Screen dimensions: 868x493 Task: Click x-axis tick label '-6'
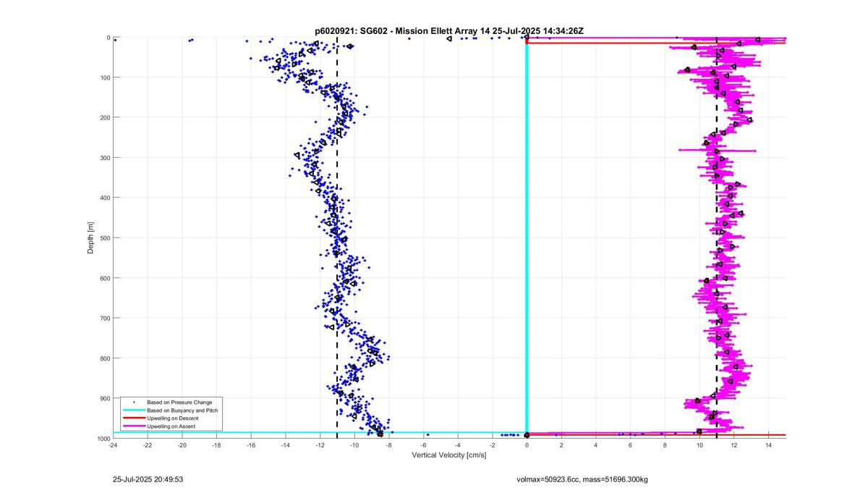(x=423, y=445)
